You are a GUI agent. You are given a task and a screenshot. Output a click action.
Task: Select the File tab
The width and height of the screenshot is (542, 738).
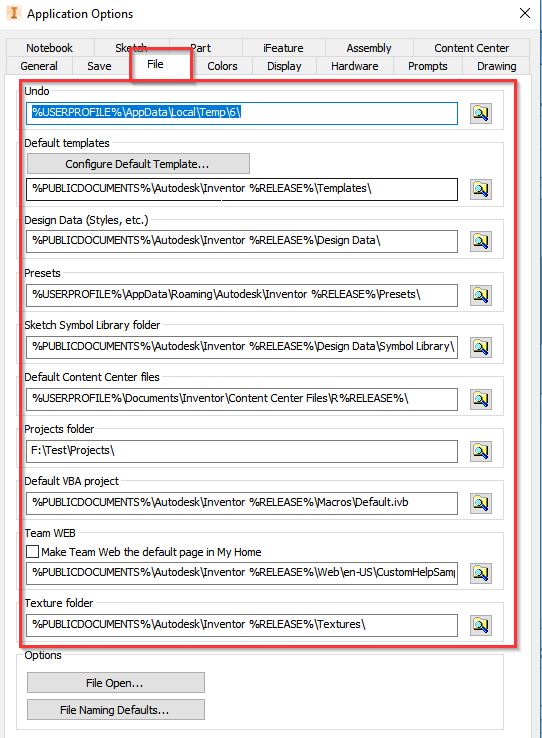pyautogui.click(x=156, y=64)
